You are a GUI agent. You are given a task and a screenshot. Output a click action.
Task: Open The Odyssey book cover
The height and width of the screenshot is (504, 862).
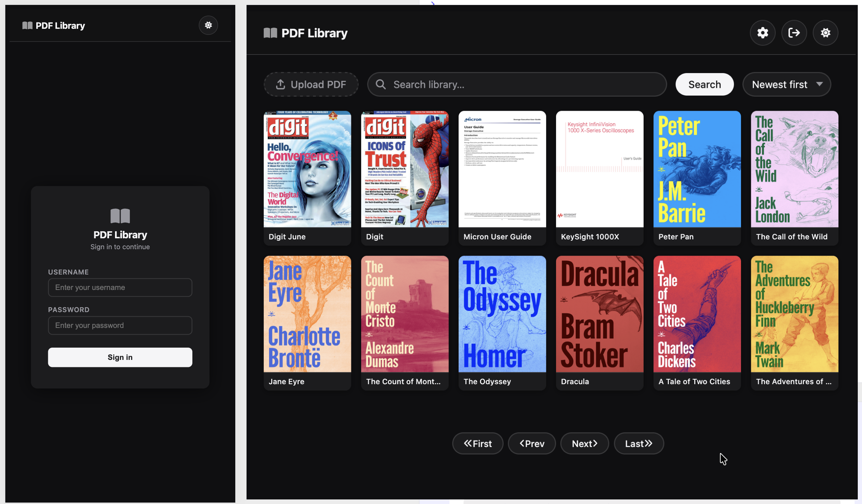(502, 314)
